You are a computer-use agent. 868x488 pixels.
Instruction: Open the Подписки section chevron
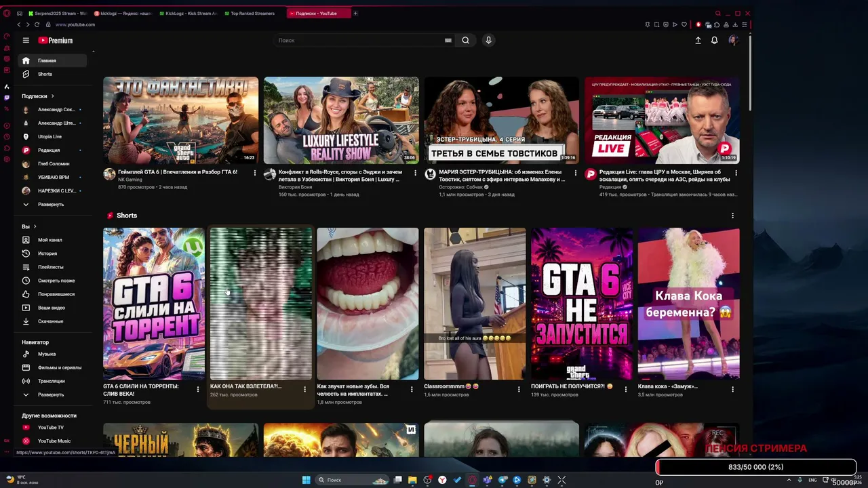tap(52, 96)
